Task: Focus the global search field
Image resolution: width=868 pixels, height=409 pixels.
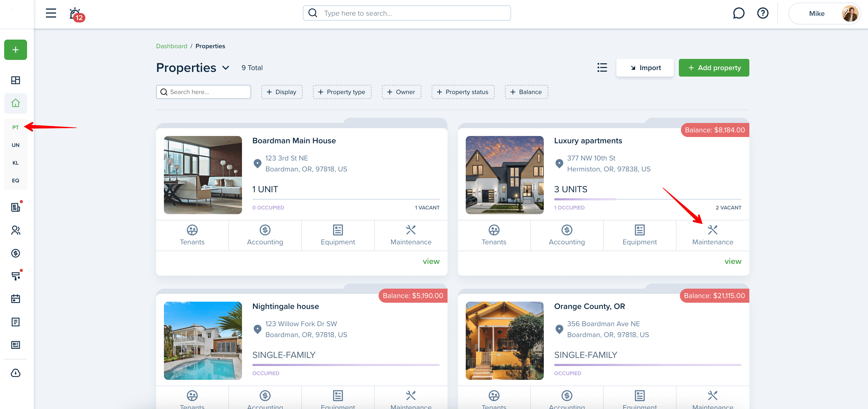Action: 407,13
